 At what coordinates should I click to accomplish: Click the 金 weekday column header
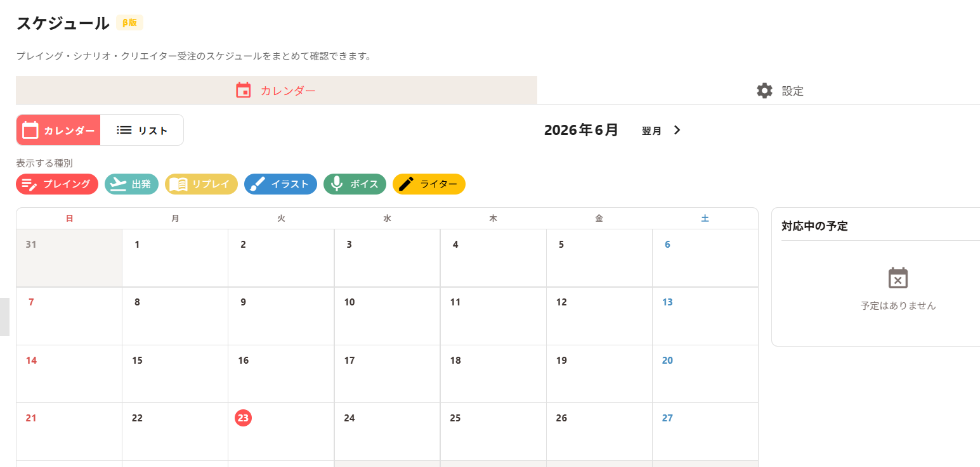tap(599, 219)
